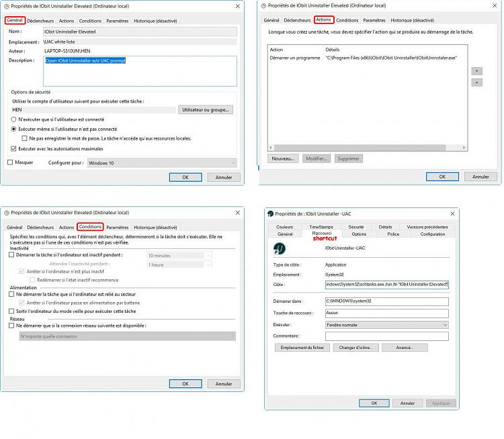
Task: Confirm with OK in the shortcut properties window
Action: 374,403
